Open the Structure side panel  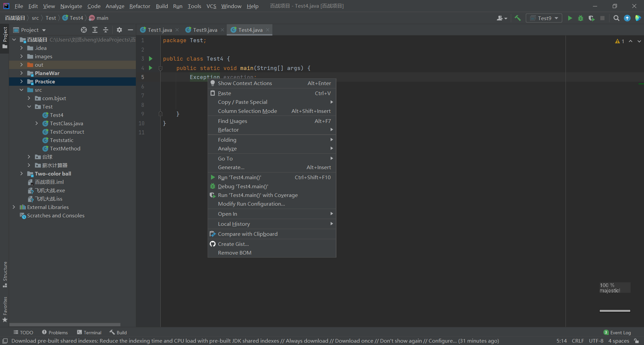pyautogui.click(x=5, y=274)
